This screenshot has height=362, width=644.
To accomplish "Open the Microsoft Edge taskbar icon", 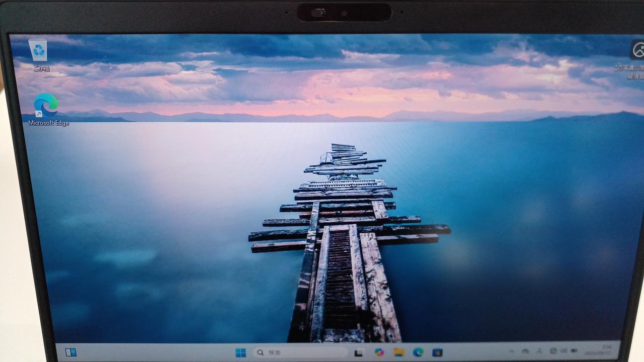I will [418, 352].
